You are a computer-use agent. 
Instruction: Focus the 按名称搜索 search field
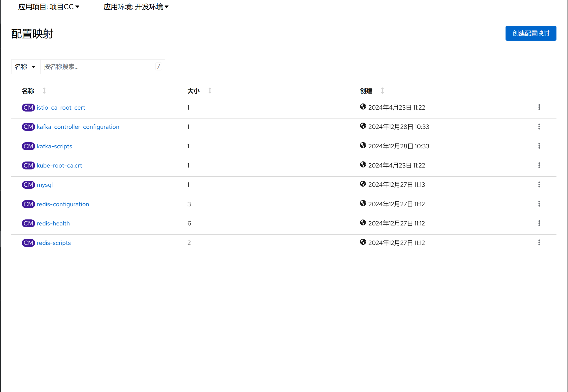[x=98, y=67]
